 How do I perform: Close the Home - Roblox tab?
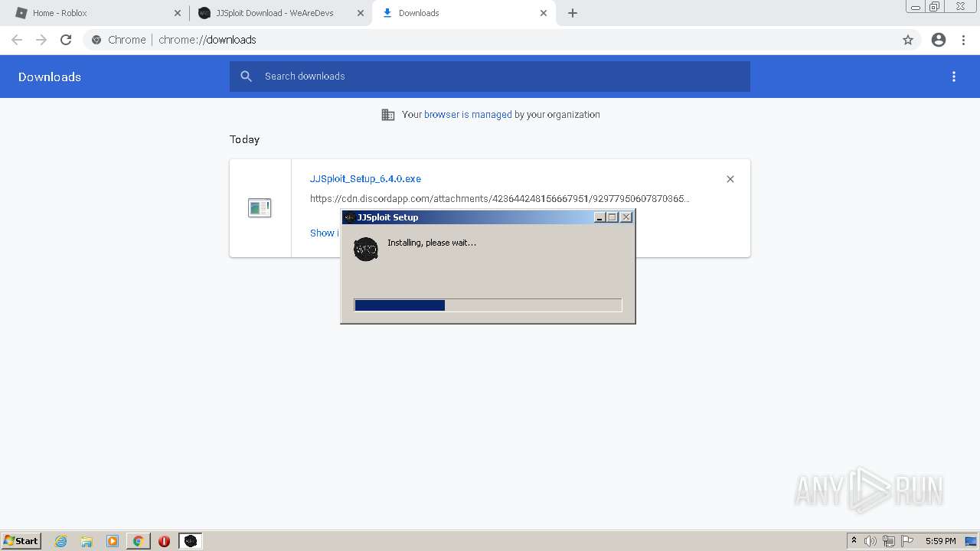pyautogui.click(x=178, y=13)
